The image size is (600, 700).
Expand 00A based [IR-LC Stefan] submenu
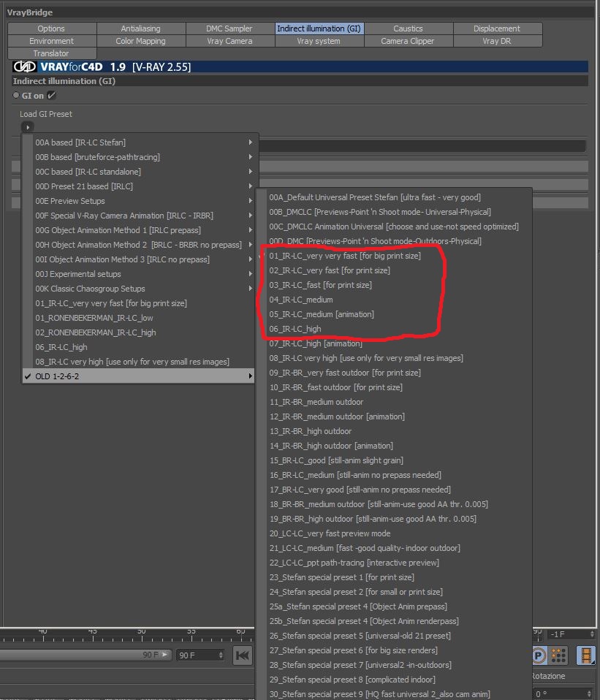[138, 142]
